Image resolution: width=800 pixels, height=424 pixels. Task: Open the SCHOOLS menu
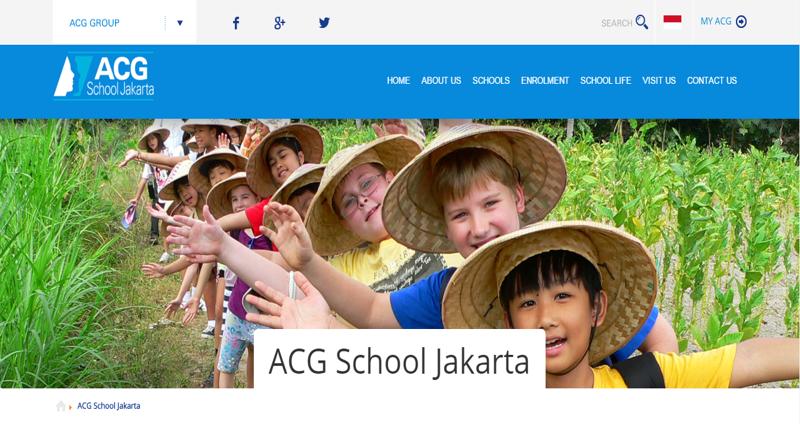point(491,81)
